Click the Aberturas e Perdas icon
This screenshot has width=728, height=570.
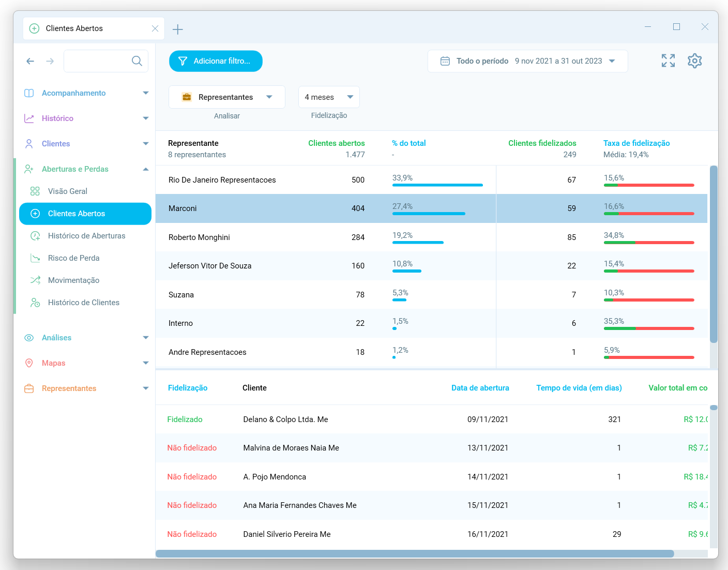tap(29, 169)
